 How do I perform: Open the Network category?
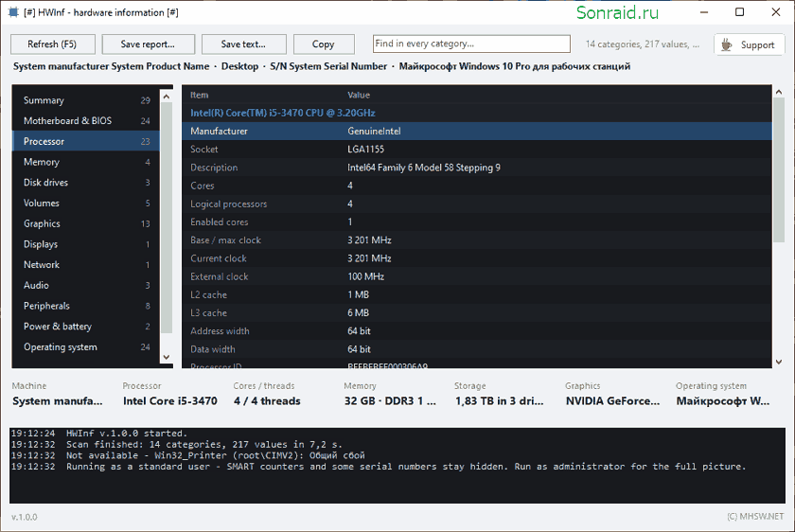pos(86,265)
